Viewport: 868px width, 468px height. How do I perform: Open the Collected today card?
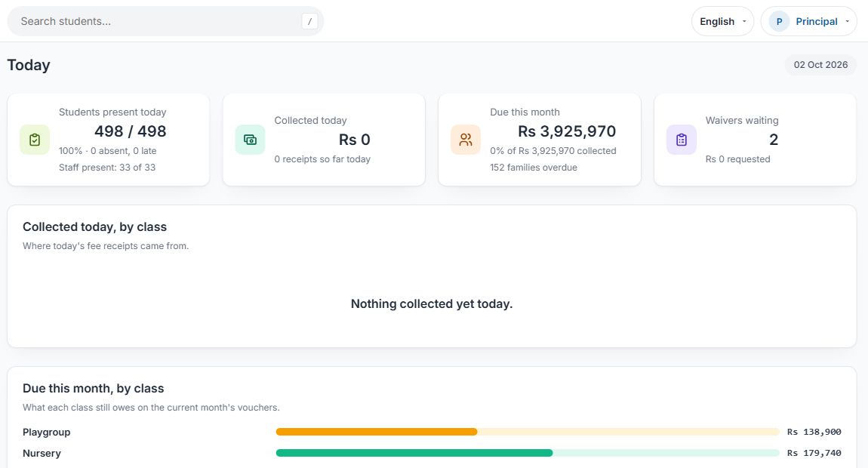coord(324,140)
